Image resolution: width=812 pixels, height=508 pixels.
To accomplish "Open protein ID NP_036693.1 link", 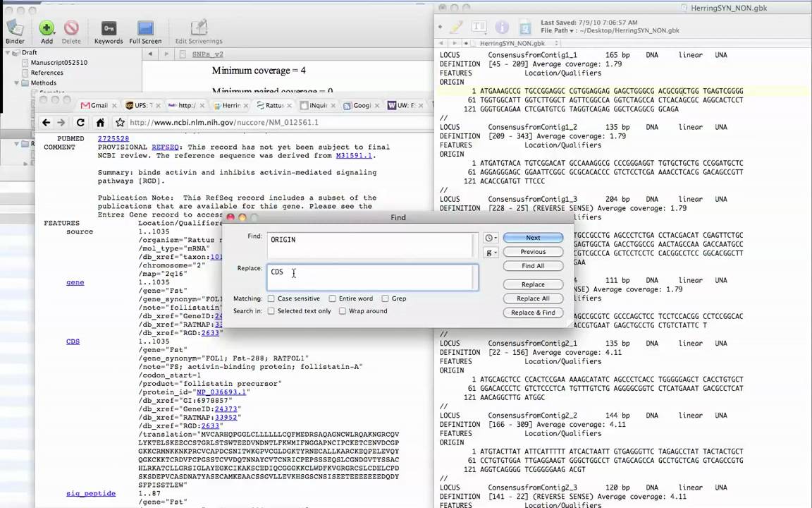I will click(221, 392).
